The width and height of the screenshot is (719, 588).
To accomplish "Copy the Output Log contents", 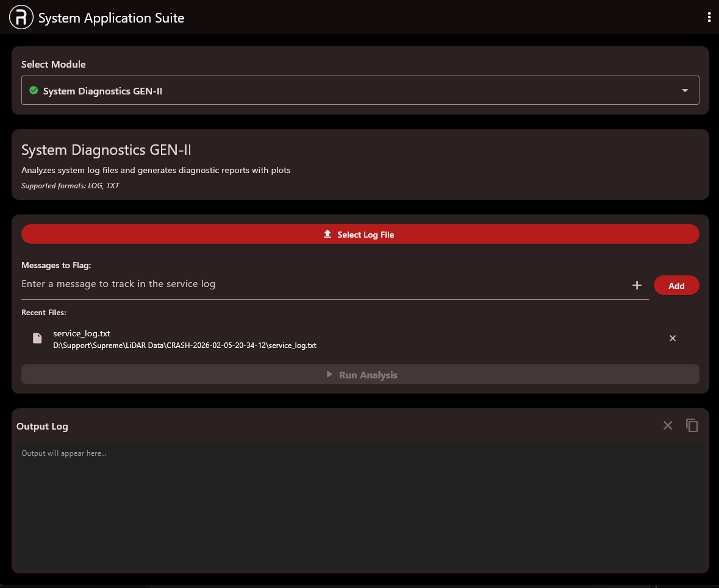I will click(x=692, y=425).
